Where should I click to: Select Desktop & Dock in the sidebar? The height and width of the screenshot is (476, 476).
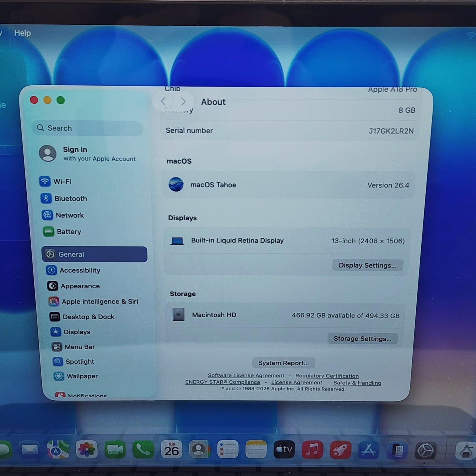coord(82,317)
